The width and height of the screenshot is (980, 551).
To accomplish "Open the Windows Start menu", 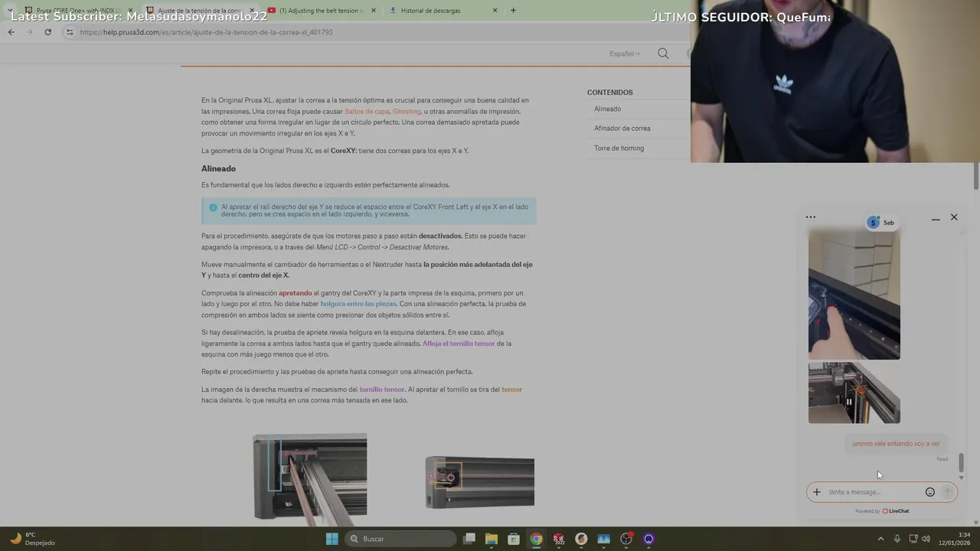I will pyautogui.click(x=332, y=539).
